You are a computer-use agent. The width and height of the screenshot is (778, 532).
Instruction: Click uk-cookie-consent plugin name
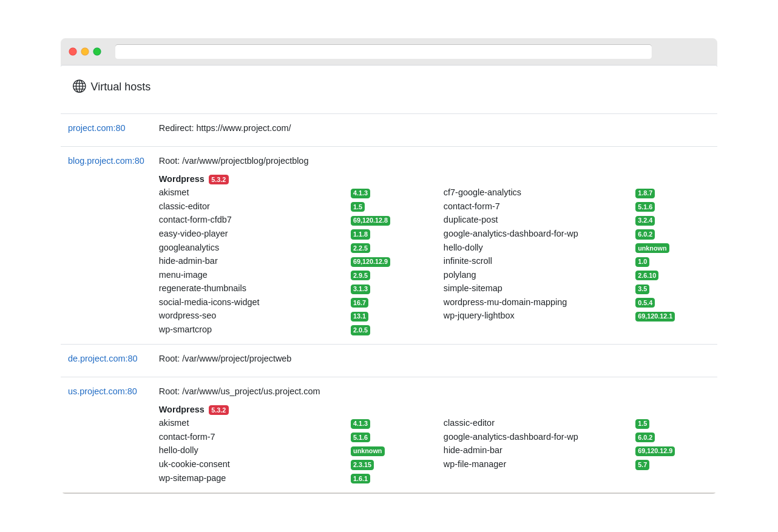[x=194, y=464]
